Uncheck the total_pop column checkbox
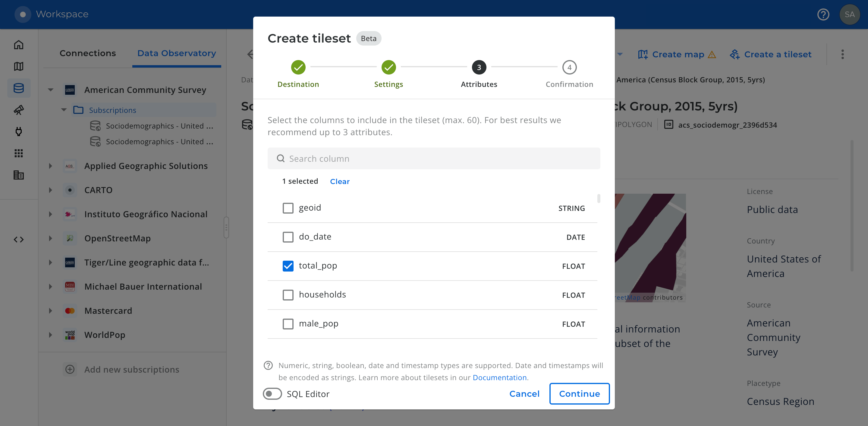The height and width of the screenshot is (426, 868). coord(288,266)
